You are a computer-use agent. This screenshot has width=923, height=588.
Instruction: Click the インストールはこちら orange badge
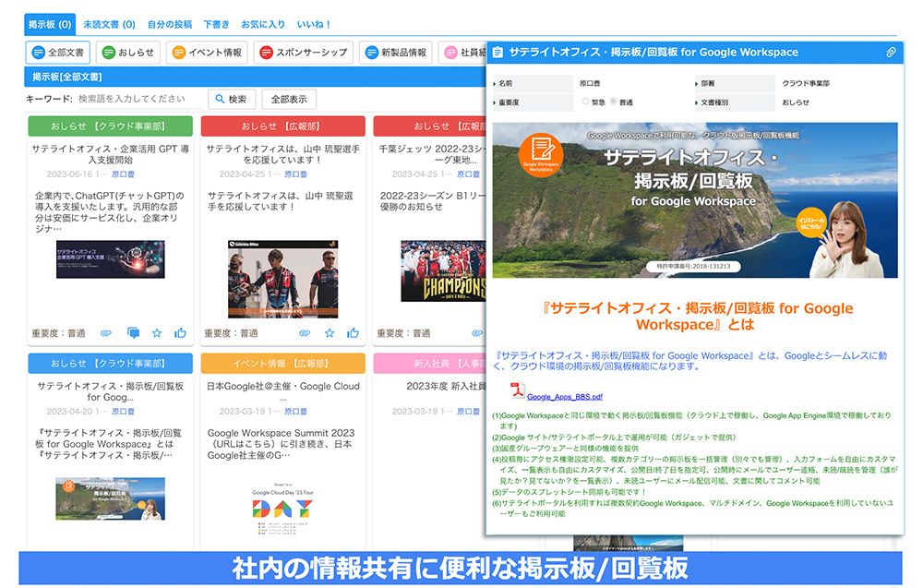tap(811, 223)
